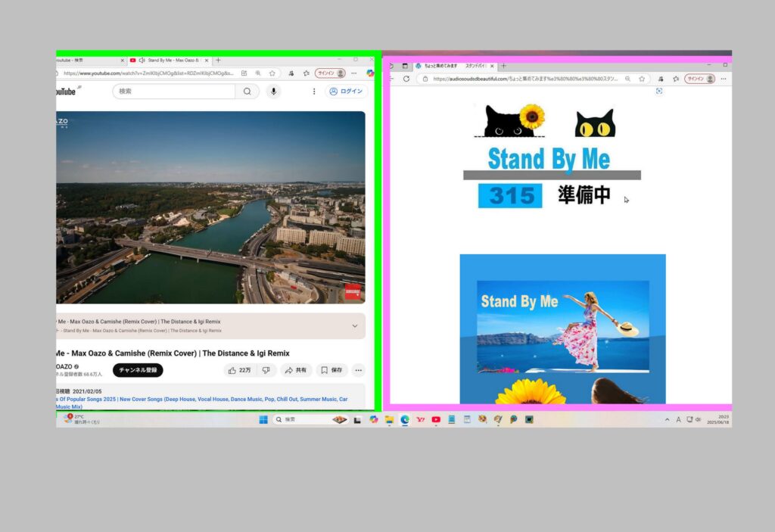Open split screen icon in YouTube address bar

coord(244,73)
